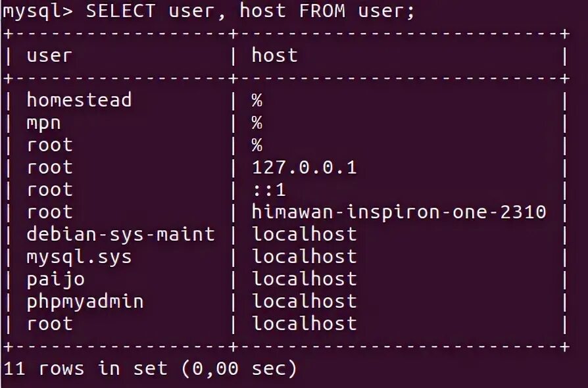Select localhost in the phpmyadmin row
Screen dimensions: 588x388
click(304, 301)
